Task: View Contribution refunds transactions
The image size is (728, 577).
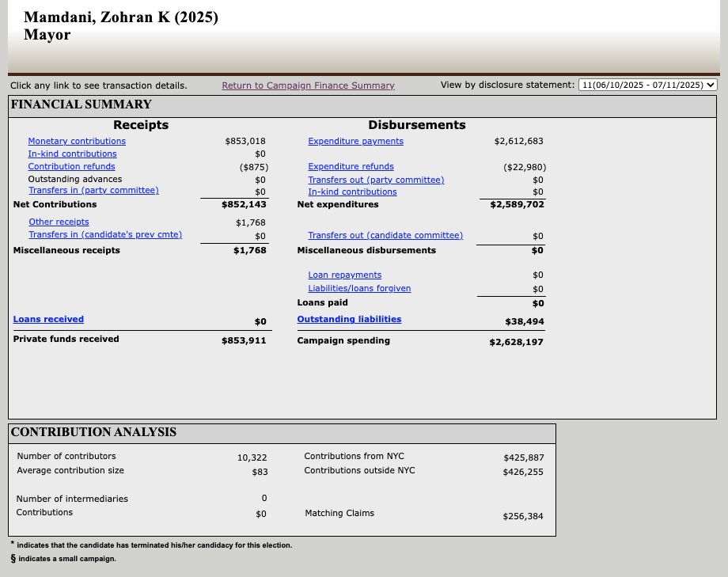Action: [71, 166]
